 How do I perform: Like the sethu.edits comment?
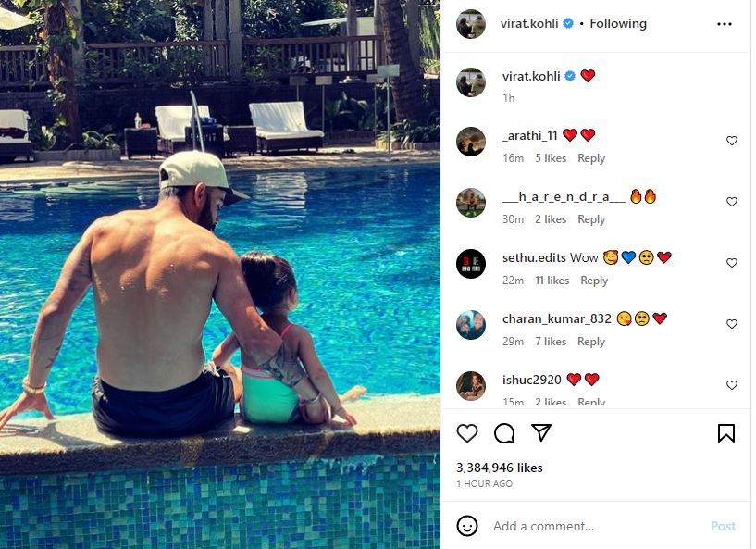731,263
